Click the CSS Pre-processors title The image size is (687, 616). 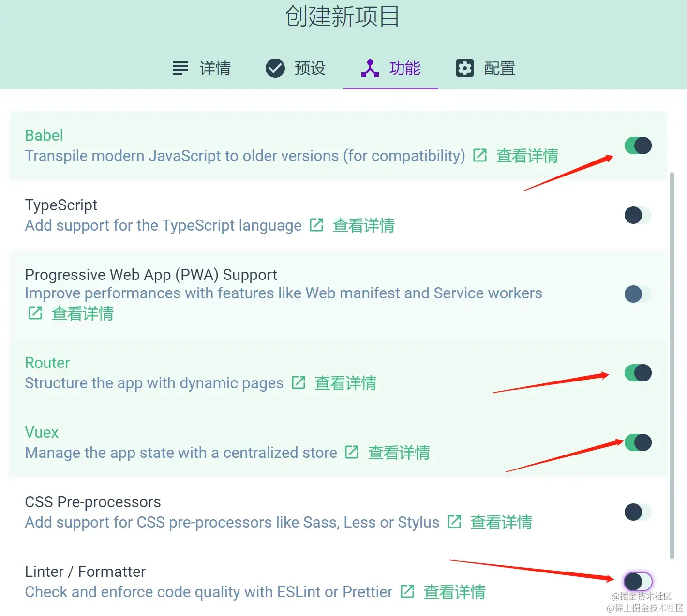point(93,502)
